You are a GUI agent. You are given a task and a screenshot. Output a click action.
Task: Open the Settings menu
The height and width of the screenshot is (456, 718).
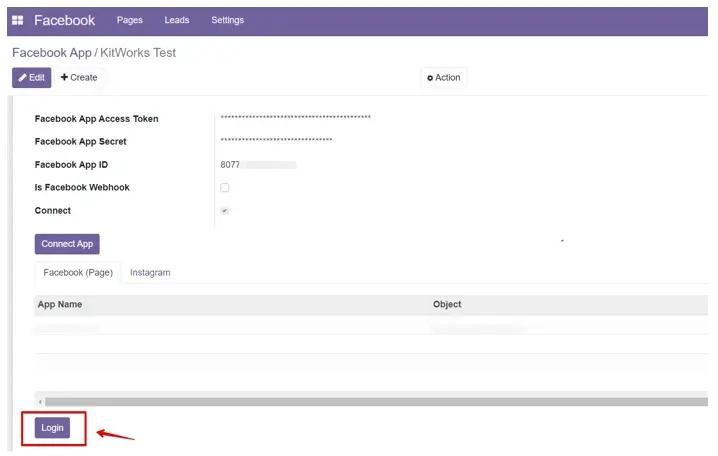(228, 20)
